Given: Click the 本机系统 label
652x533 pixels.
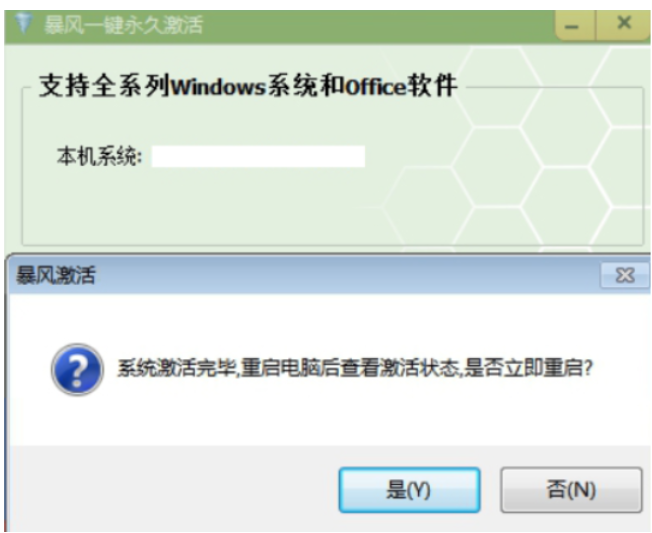Looking at the screenshot, I should tap(99, 156).
